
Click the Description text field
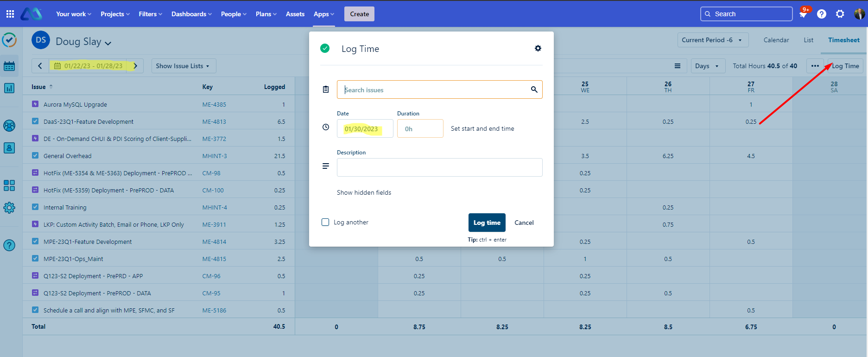point(439,167)
